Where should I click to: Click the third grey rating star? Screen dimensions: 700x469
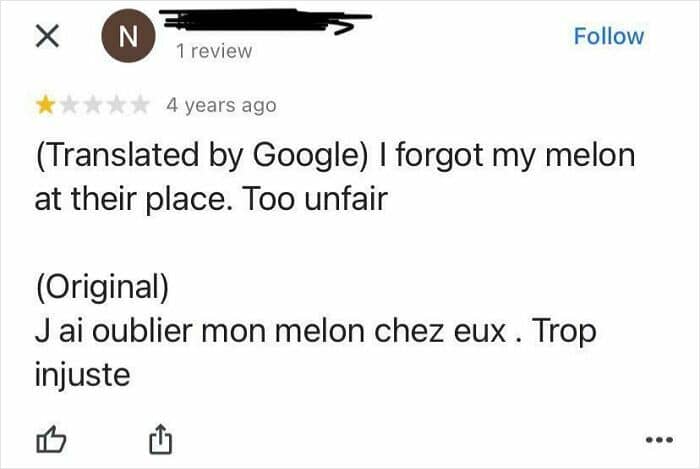pos(91,104)
